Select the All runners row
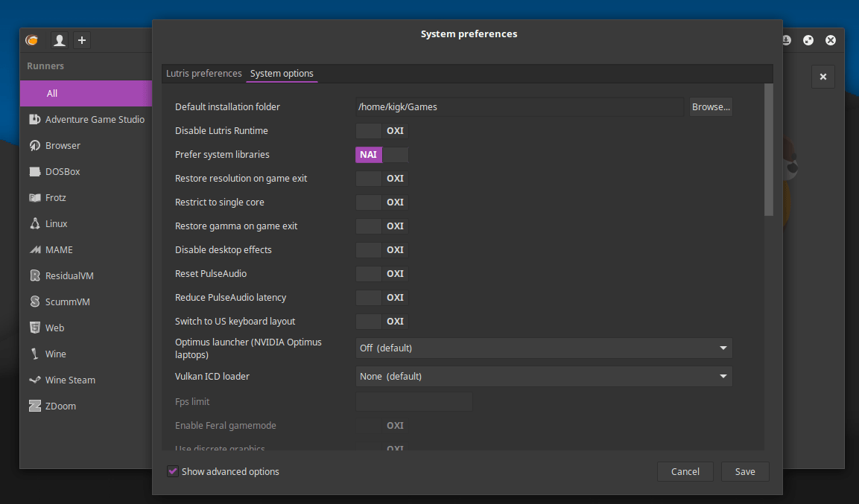 (x=86, y=94)
